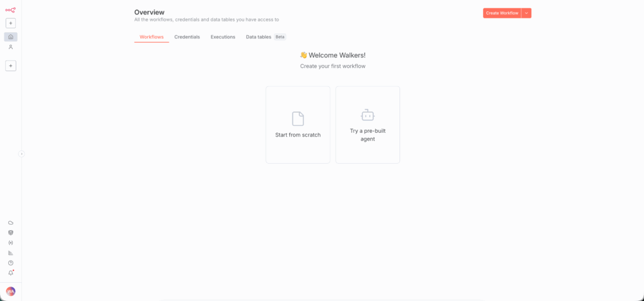Click the box icon below the cloud icon
Screen dimensions: 644x301
point(11,232)
